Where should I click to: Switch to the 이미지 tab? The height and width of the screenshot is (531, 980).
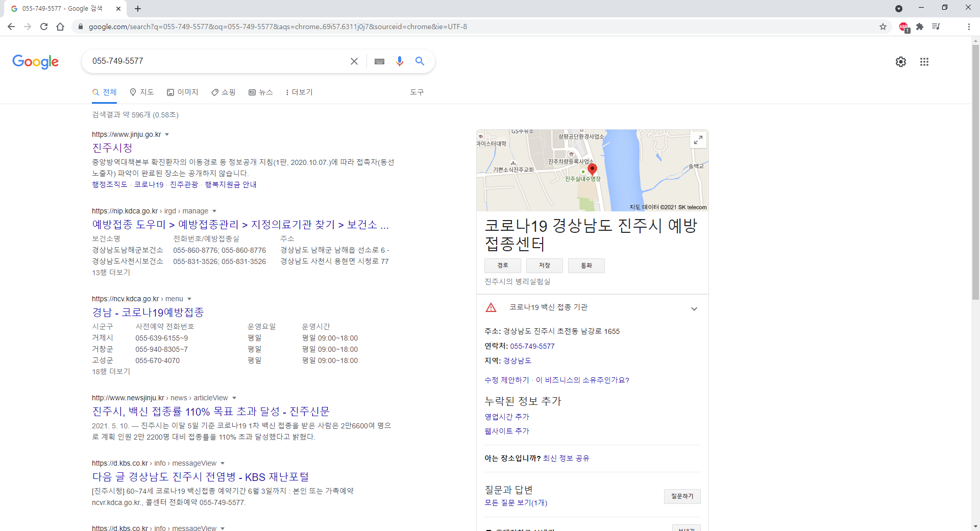pyautogui.click(x=183, y=92)
